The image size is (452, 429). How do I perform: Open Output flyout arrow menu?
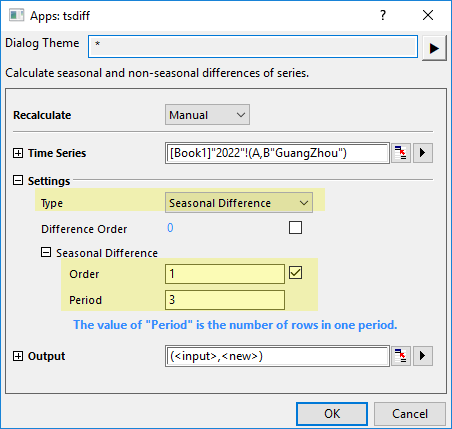tap(423, 356)
